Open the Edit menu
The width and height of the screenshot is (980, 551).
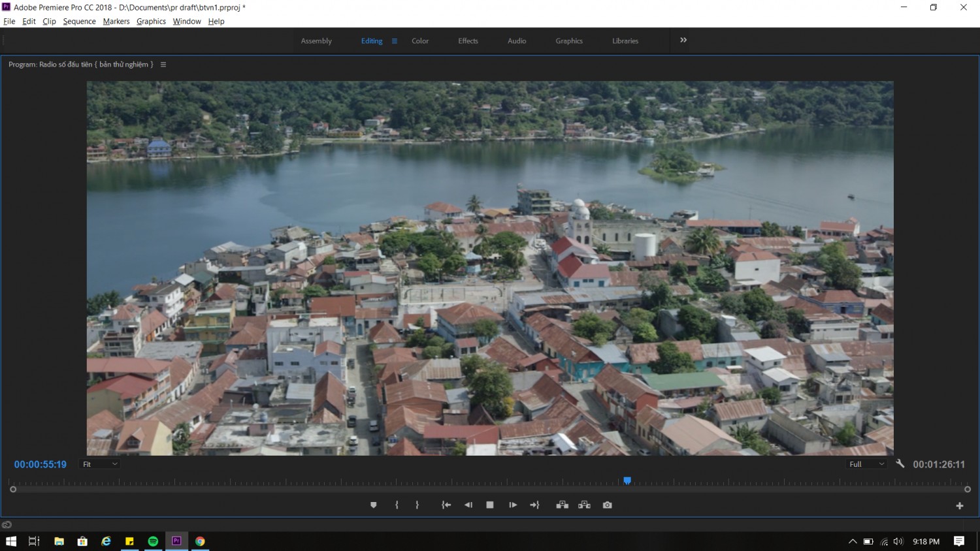click(x=29, y=22)
